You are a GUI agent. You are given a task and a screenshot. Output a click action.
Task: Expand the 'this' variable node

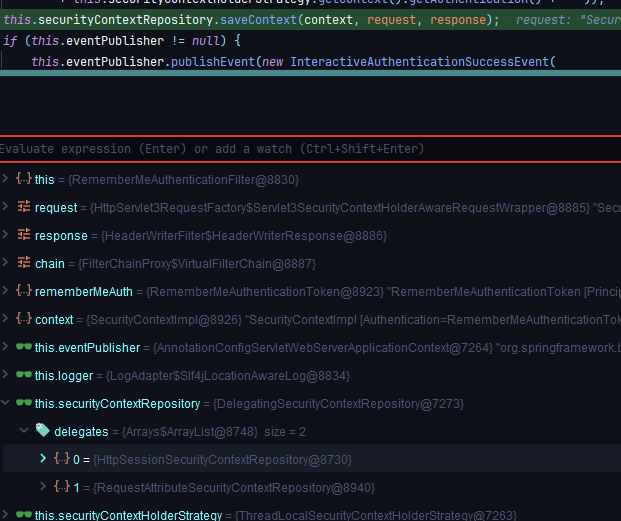7,179
